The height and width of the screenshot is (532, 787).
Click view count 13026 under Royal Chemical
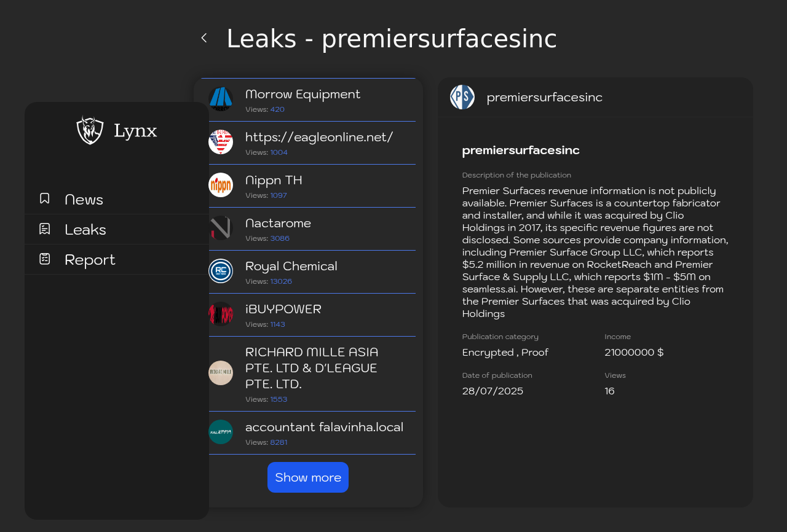281,281
